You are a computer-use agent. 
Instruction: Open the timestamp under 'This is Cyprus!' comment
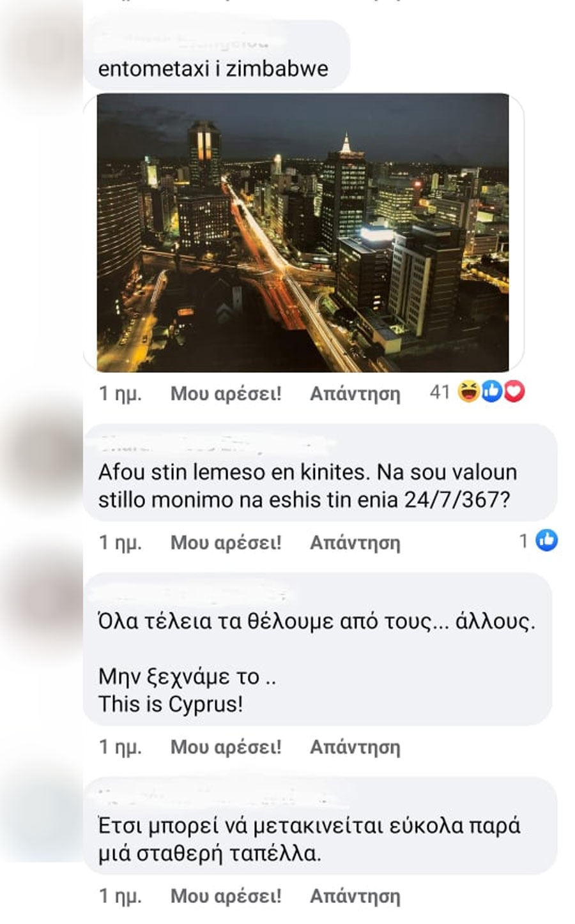[x=120, y=747]
